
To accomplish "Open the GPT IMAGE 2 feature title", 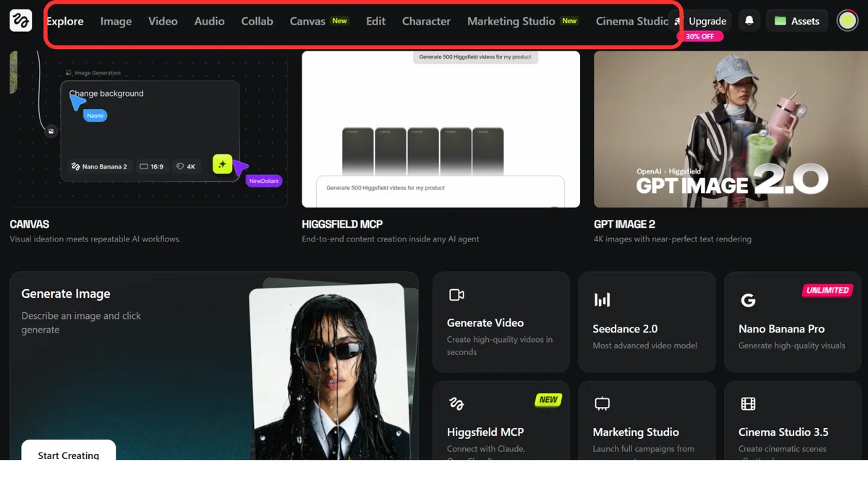I will tap(624, 224).
